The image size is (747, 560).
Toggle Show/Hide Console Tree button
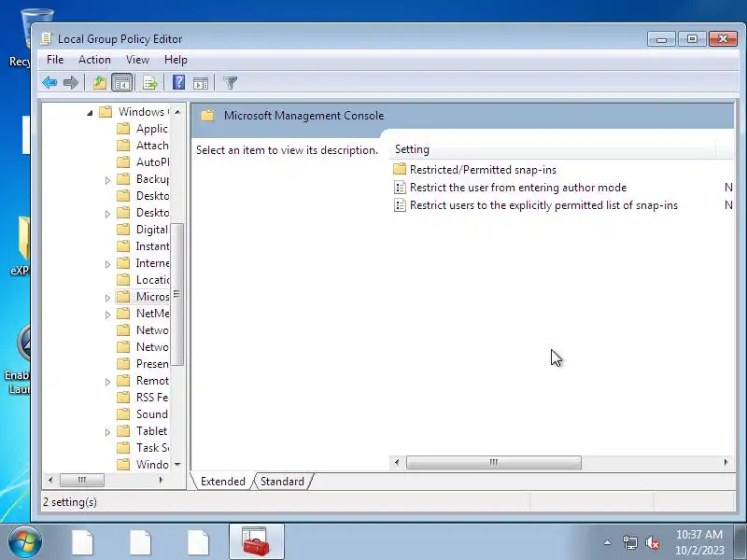tap(121, 83)
